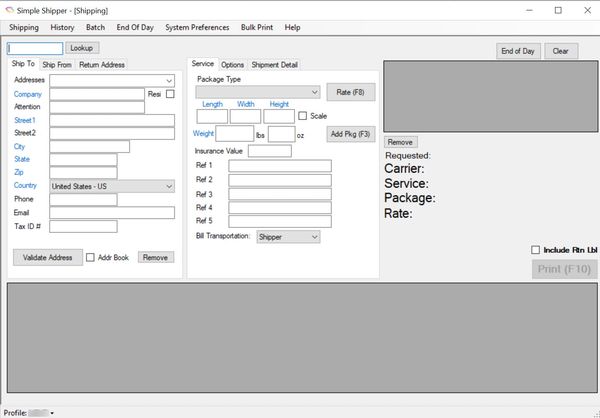
Task: Select the Options tab
Action: coord(232,65)
